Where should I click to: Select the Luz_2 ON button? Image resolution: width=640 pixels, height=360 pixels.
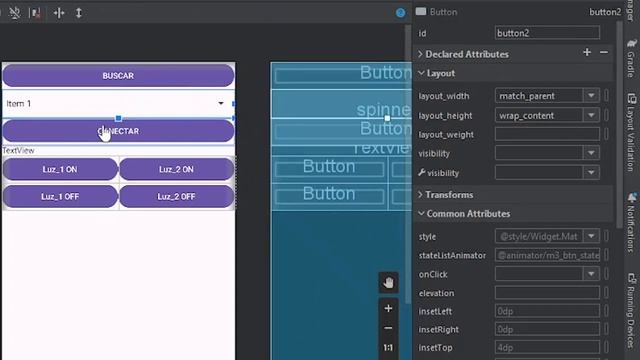point(176,169)
